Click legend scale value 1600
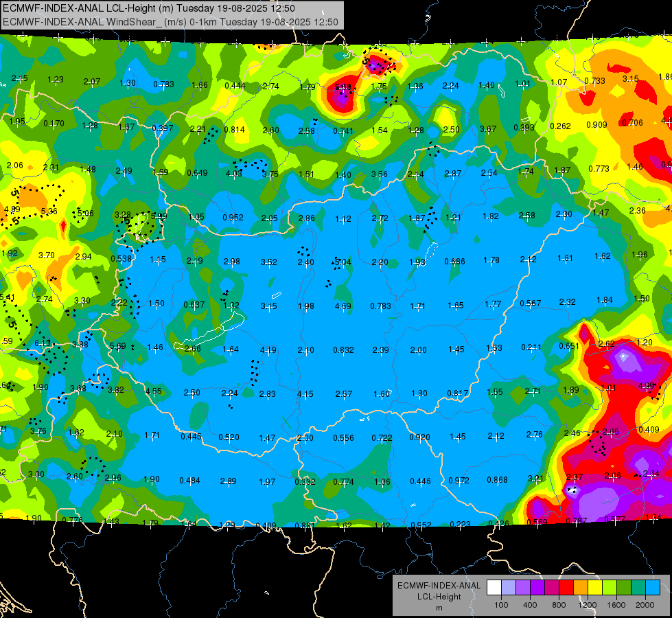The height and width of the screenshot is (618, 672). coord(616,605)
